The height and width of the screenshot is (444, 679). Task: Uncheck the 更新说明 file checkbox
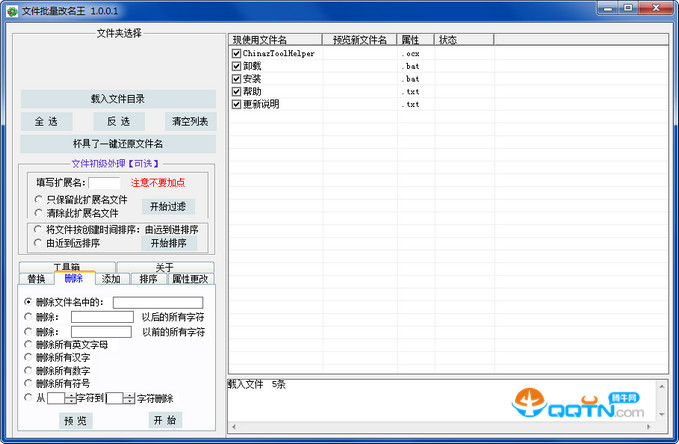point(236,104)
